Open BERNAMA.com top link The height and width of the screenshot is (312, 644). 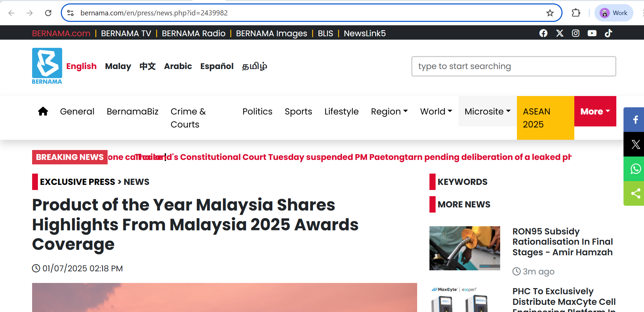click(x=61, y=33)
